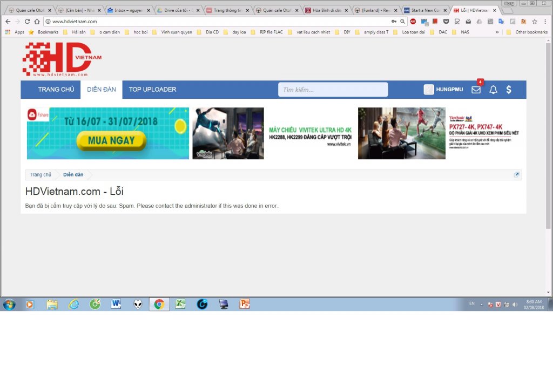This screenshot has height=392, width=553.
Task: Switch to the Inbox browser tab
Action: pos(129,10)
